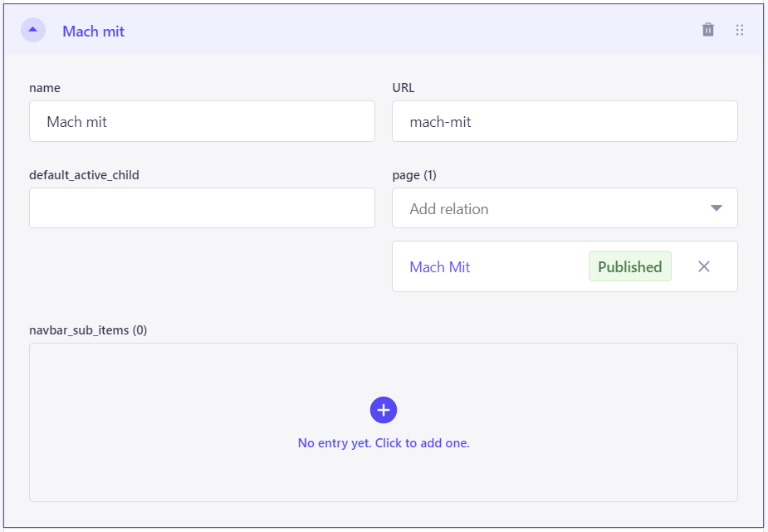Screen dimensions: 768x532
Task: Click the URL field containing mach-mit
Action: tap(565, 121)
